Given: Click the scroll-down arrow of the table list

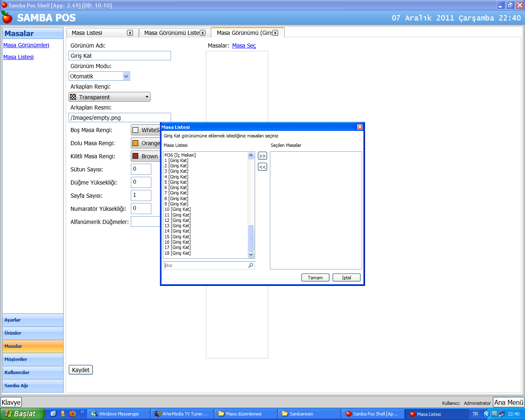Looking at the screenshot, I should 251,255.
